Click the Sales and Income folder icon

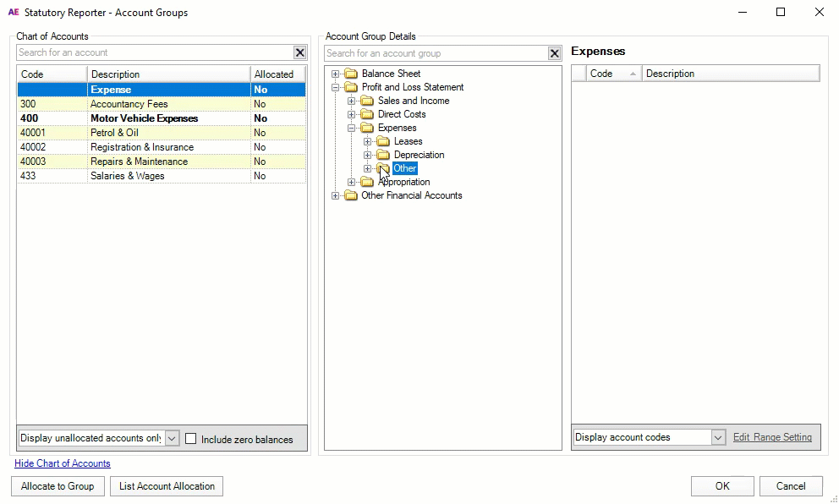coord(367,101)
